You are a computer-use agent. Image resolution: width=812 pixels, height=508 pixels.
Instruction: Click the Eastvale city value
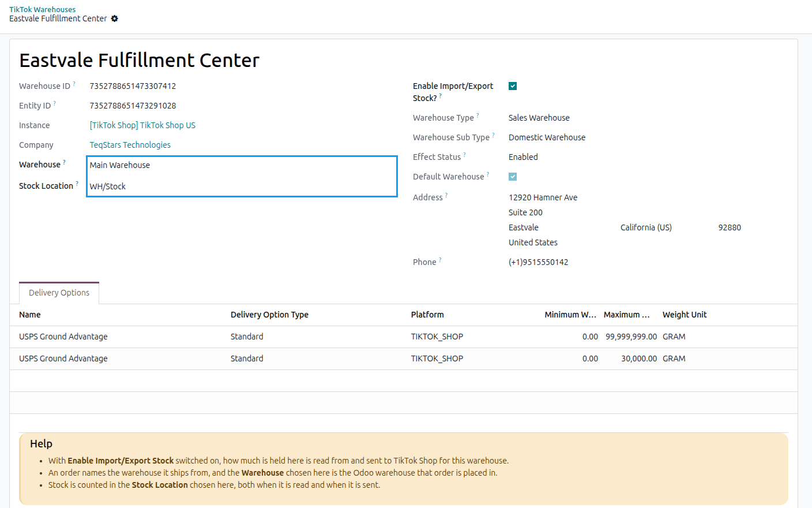(x=524, y=227)
